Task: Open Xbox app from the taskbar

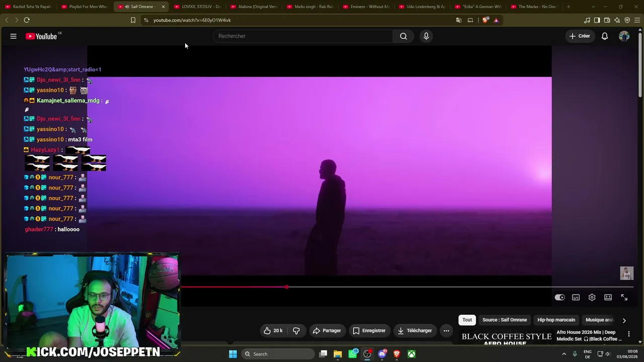Action: pos(412,354)
